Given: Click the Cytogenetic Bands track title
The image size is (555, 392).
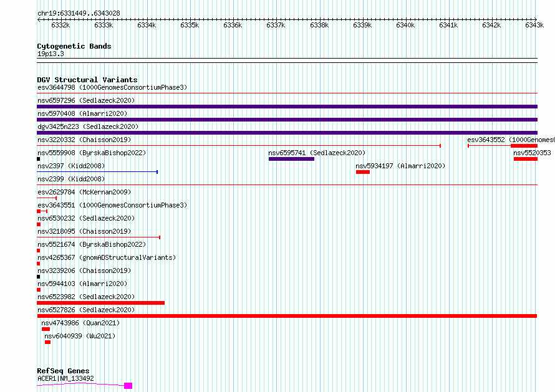Looking at the screenshot, I should [x=74, y=46].
